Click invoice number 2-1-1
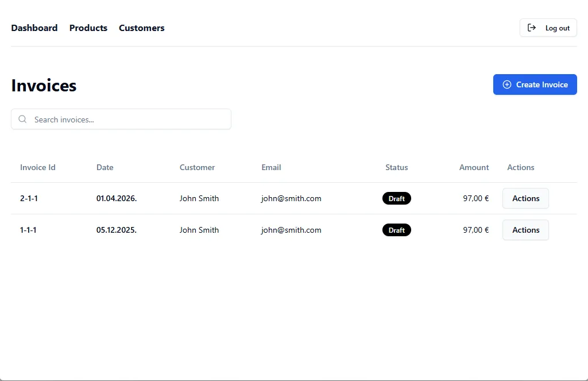 29,198
